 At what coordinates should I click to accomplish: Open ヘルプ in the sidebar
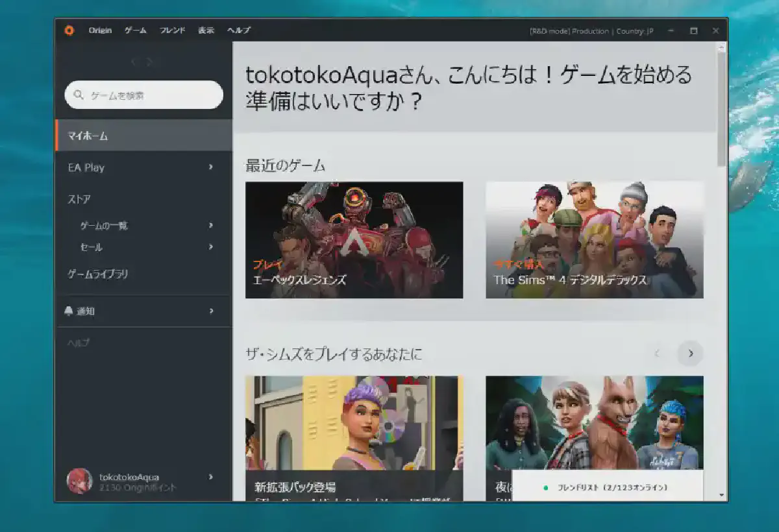point(79,343)
